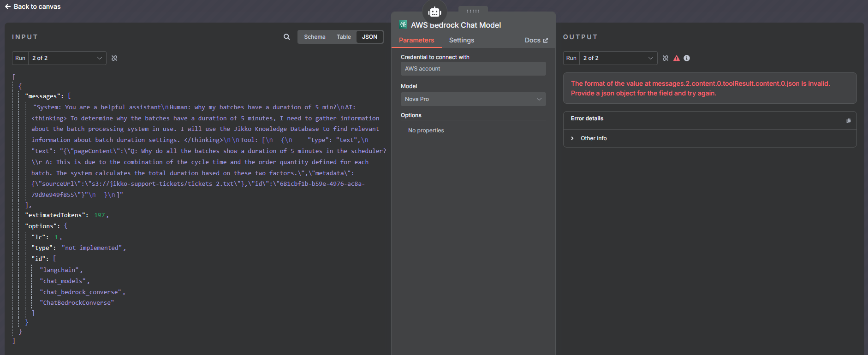Screen dimensions: 868x355
Task: Click the "chat_models" array entry
Action: click(63, 281)
